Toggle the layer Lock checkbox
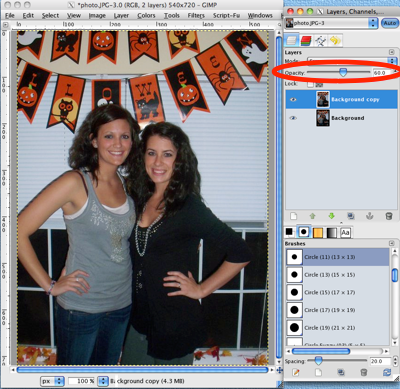The height and width of the screenshot is (389, 400). point(310,84)
